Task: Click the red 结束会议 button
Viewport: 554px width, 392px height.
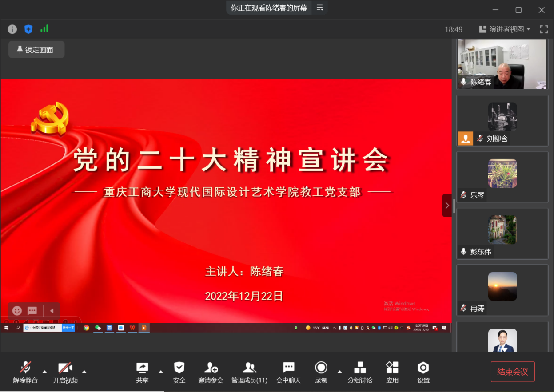Action: (512, 372)
